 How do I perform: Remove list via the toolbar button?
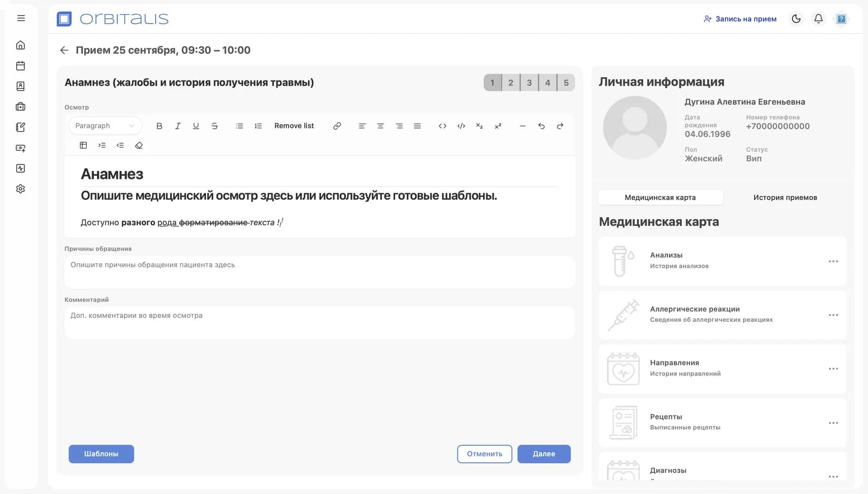coord(294,126)
